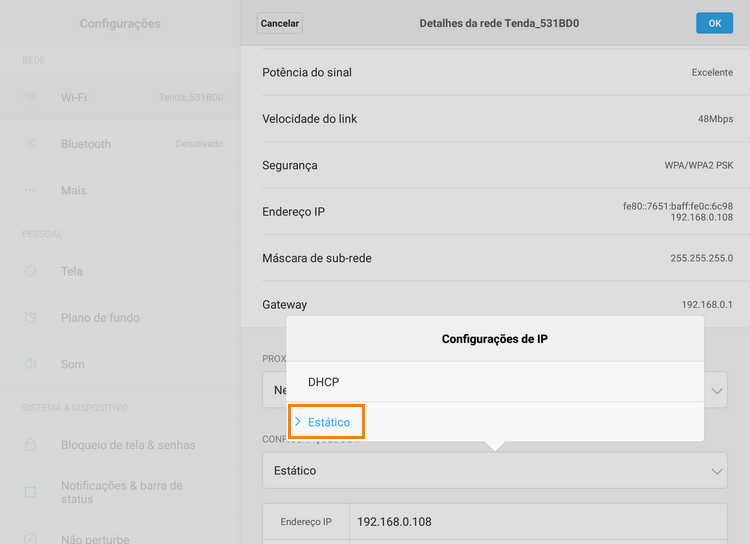Click the Detalhes da rede Tenda_531BD0 title

tap(499, 23)
